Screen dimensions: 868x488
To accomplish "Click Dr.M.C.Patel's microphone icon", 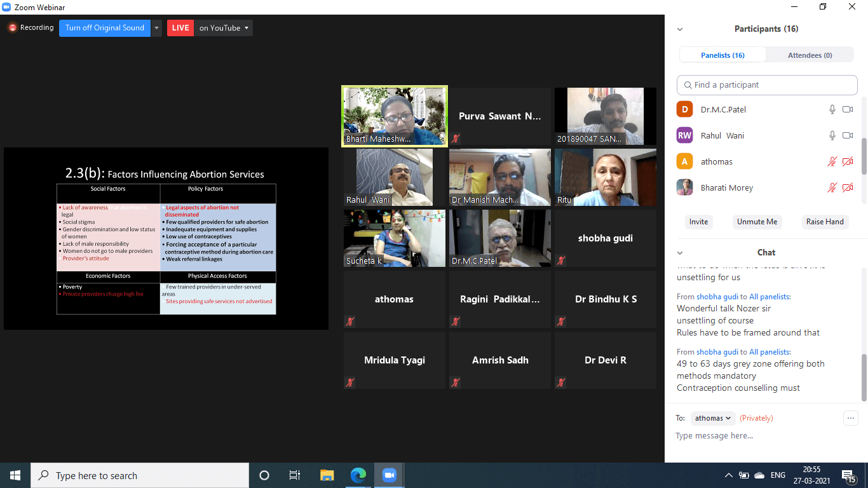I will pyautogui.click(x=832, y=109).
